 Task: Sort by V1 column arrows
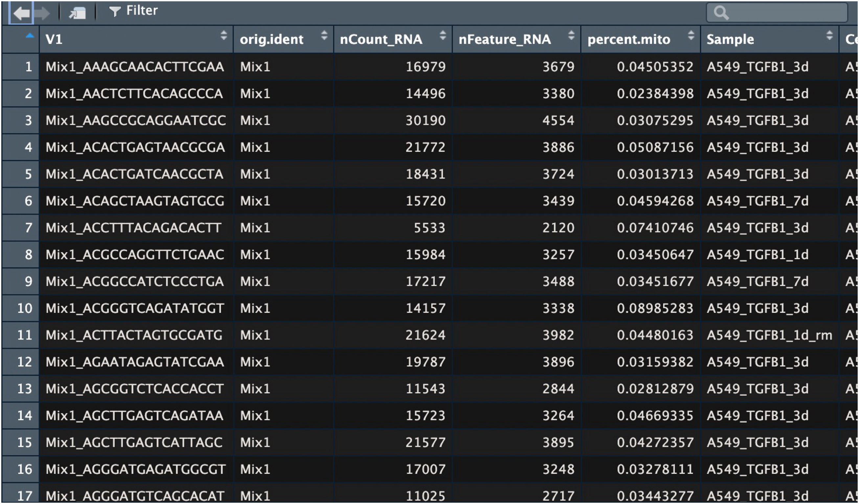[224, 35]
